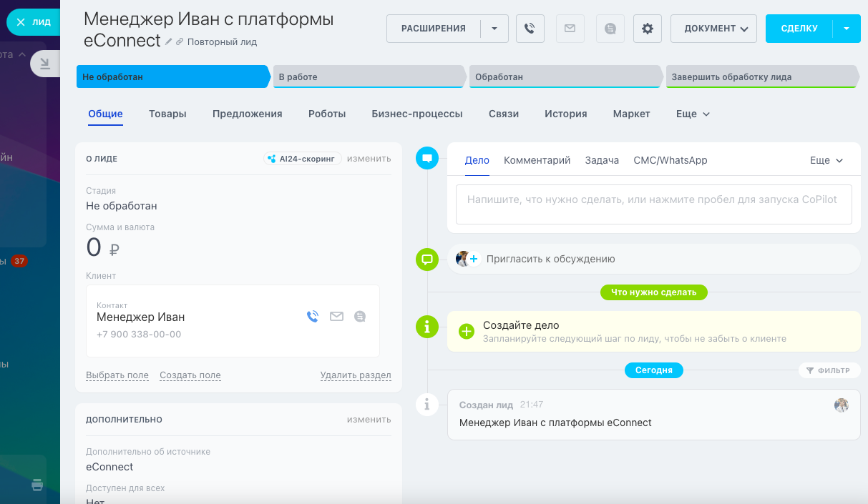868x504 pixels.
Task: Click the green plus icon in Создайте дело
Action: tap(467, 331)
